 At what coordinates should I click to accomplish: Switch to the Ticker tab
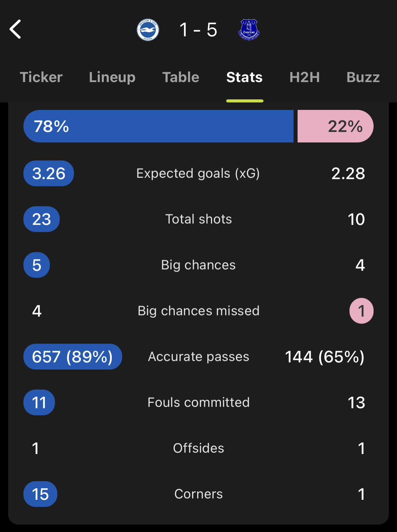pyautogui.click(x=41, y=77)
